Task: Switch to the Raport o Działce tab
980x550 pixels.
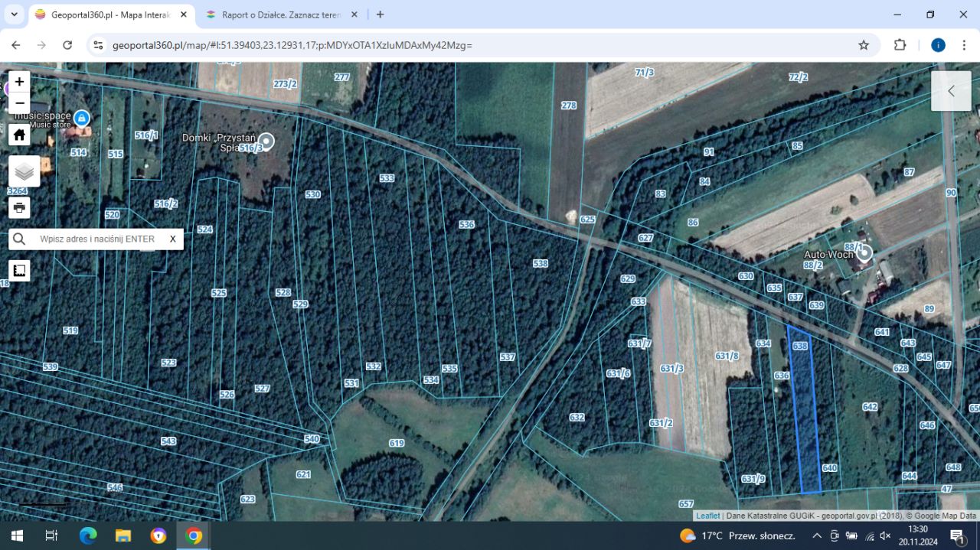Action: [279, 15]
